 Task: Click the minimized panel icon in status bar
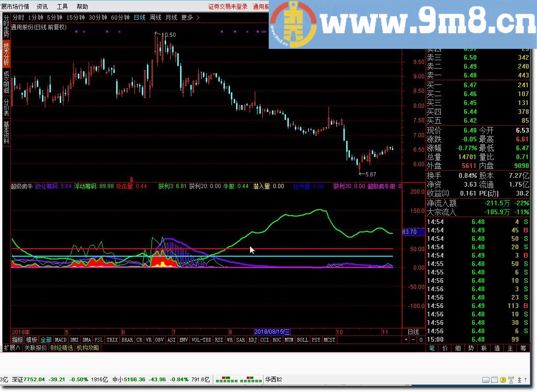[486, 380]
